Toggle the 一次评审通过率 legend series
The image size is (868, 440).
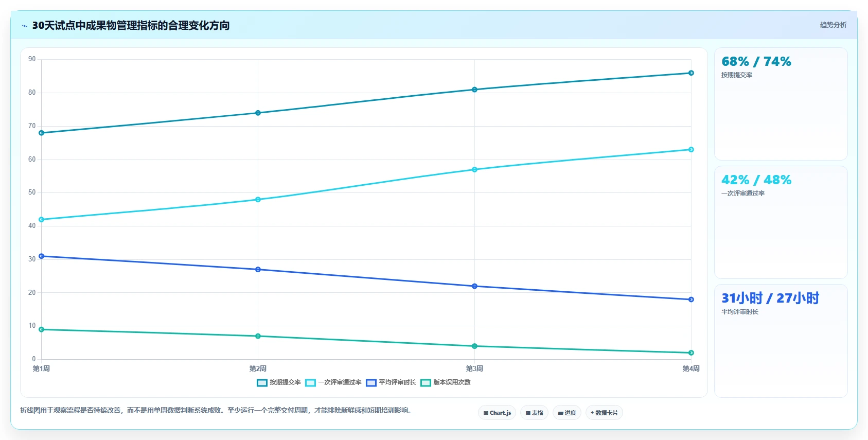click(333, 382)
